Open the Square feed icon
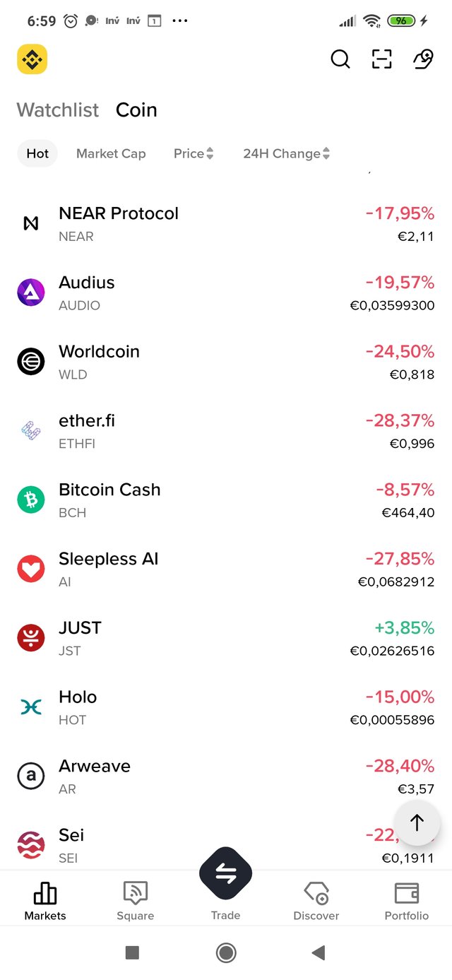The width and height of the screenshot is (452, 980). click(135, 895)
